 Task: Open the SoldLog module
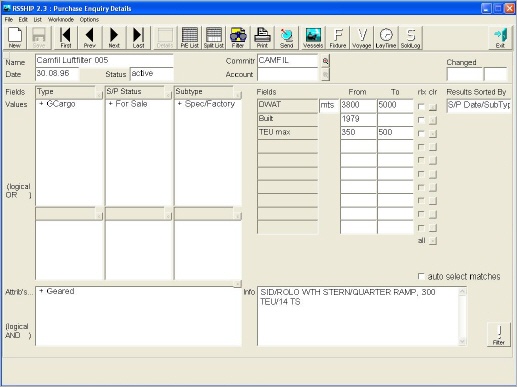click(410, 38)
